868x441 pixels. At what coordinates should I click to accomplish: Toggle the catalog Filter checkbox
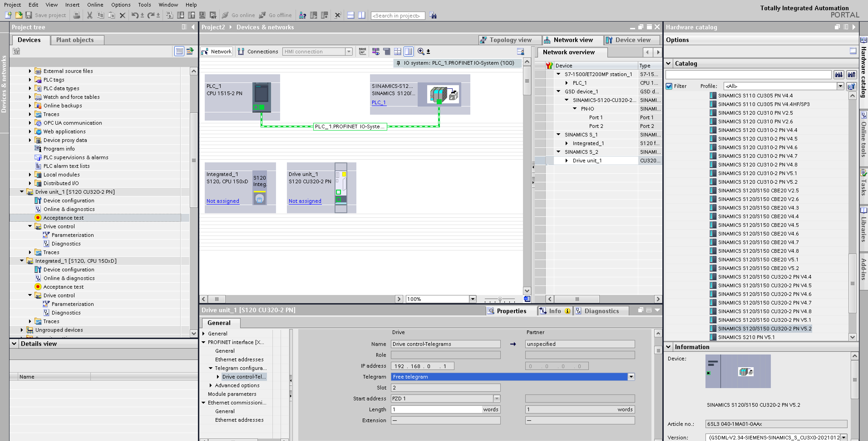click(669, 86)
